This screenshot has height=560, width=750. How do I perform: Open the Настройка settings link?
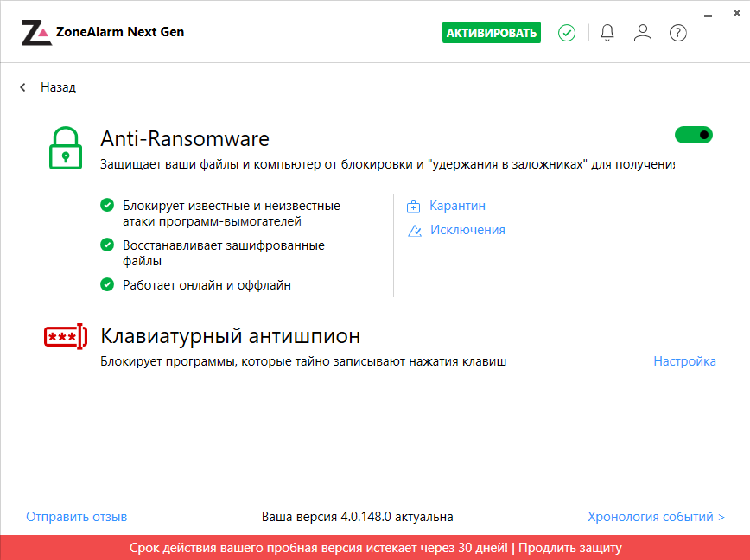click(x=684, y=361)
